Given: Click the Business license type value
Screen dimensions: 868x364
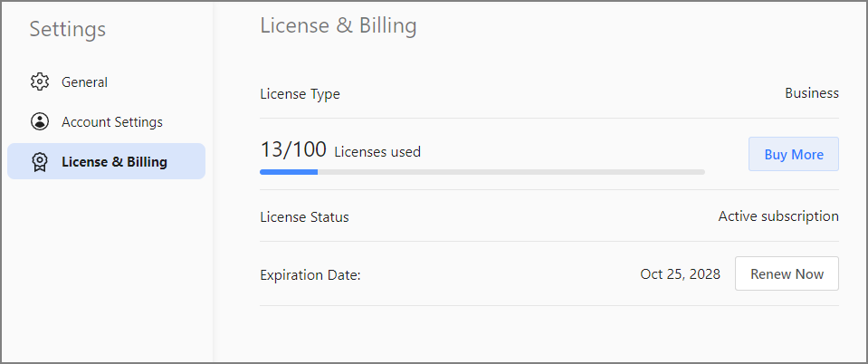Looking at the screenshot, I should [811, 92].
